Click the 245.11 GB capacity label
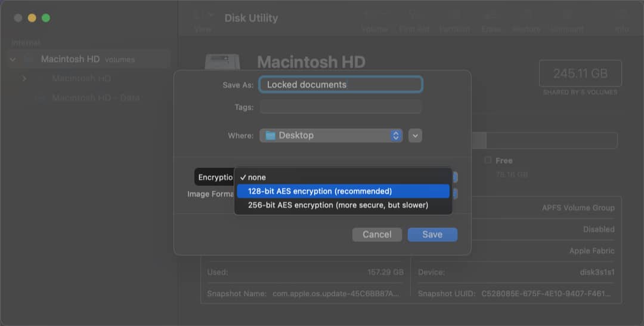Viewport: 644px width, 326px height. pos(580,73)
